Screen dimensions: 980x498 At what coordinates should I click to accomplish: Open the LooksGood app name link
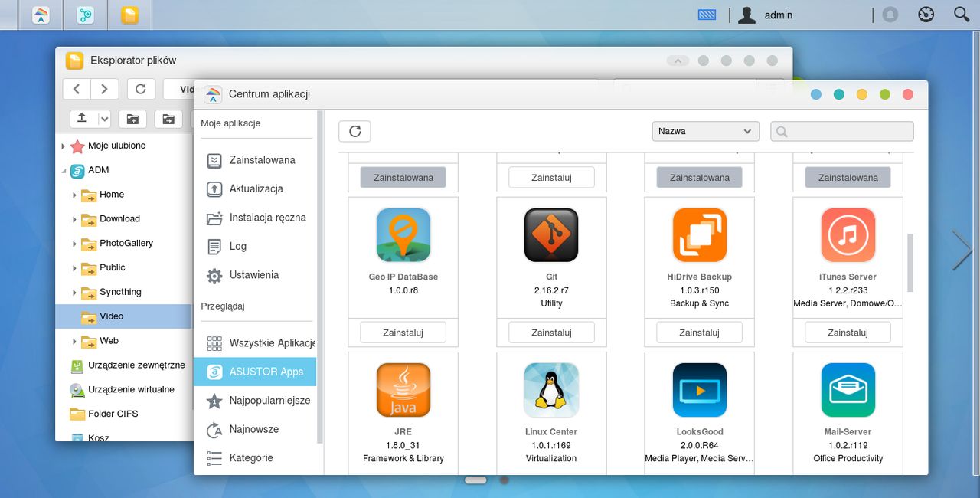coord(700,432)
